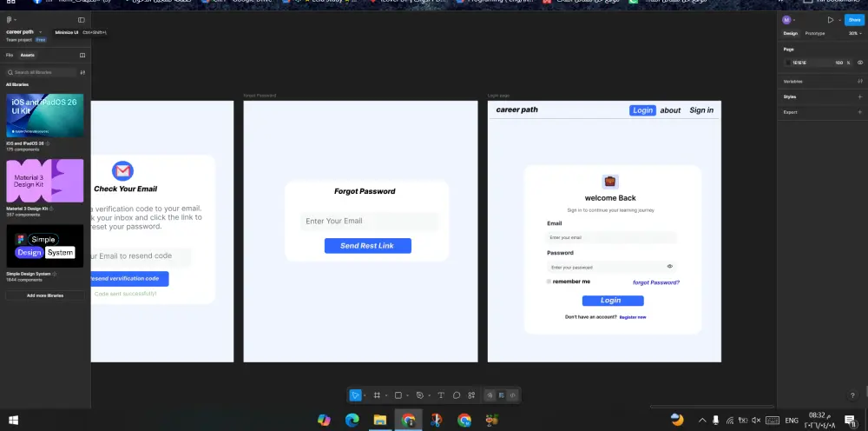Image resolution: width=868 pixels, height=431 pixels.
Task: Select the Comment tool
Action: pyautogui.click(x=457, y=395)
